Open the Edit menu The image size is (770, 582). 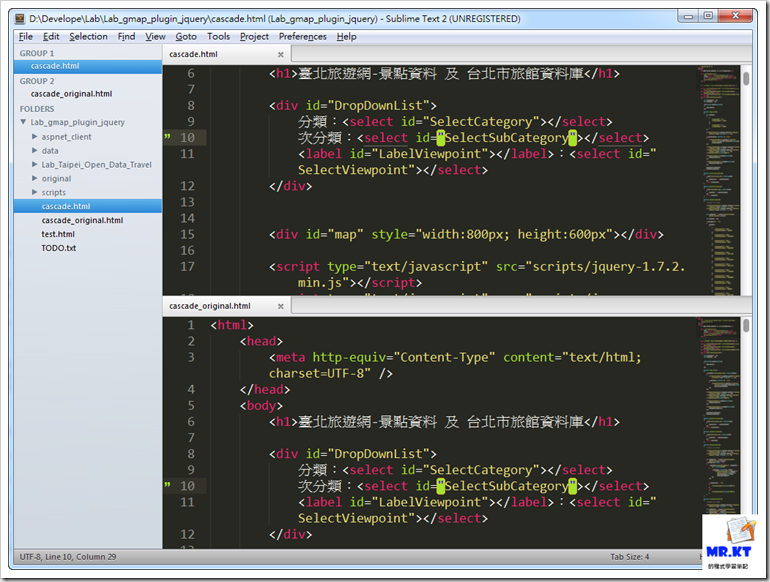click(x=51, y=36)
